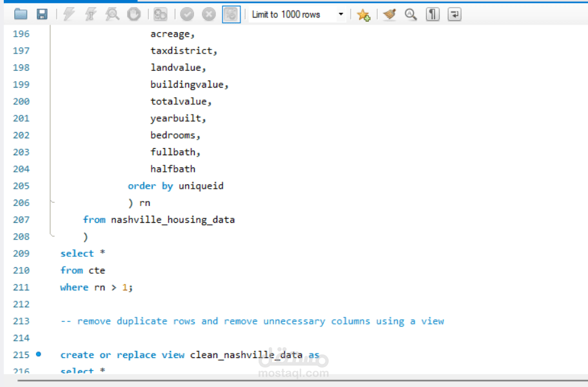Rollback transaction X icon
Viewport: 588px width, 387px height.
pyautogui.click(x=209, y=15)
